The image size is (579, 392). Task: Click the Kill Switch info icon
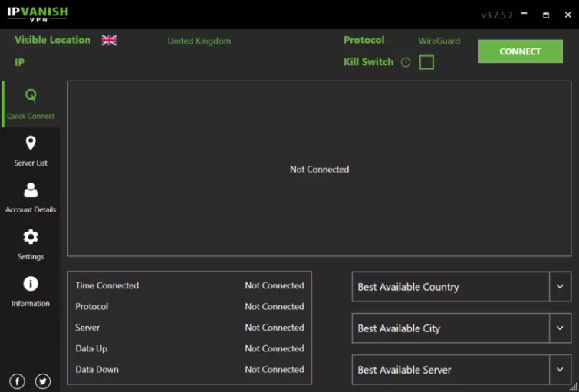[406, 62]
